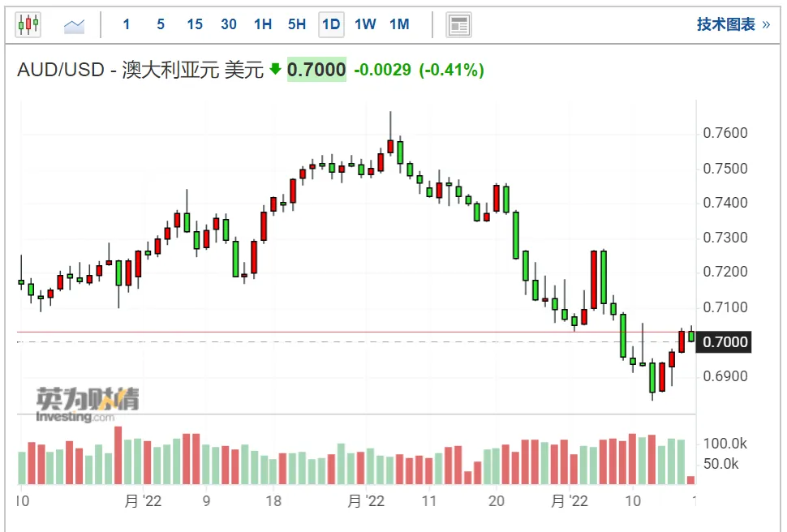
Task: Open the 技术图表 technical chart link
Action: coord(733,24)
